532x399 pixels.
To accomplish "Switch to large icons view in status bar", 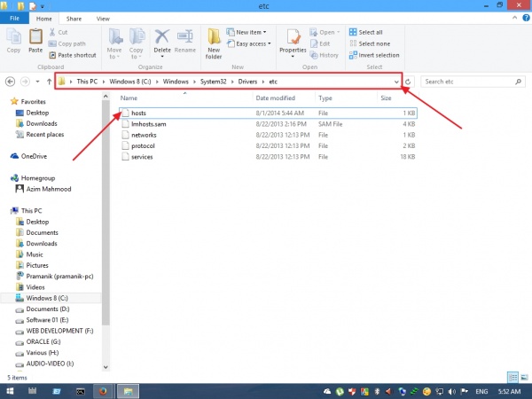I will 524,378.
